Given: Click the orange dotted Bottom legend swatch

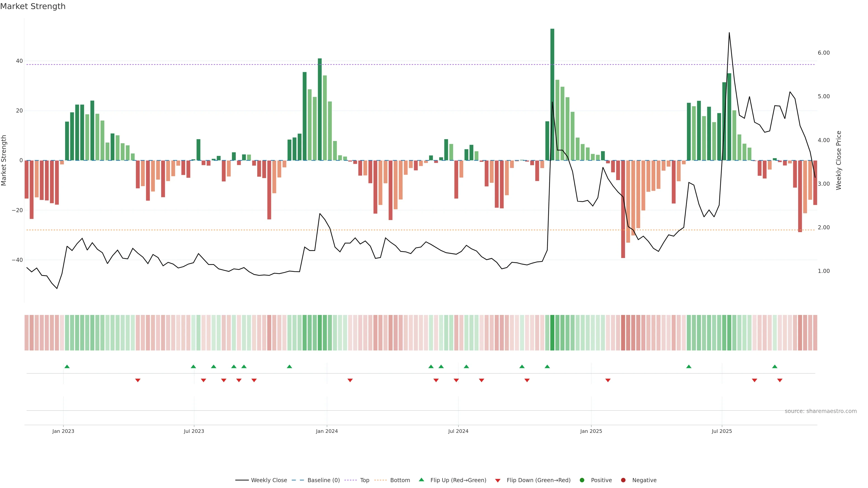Looking at the screenshot, I should click(380, 480).
